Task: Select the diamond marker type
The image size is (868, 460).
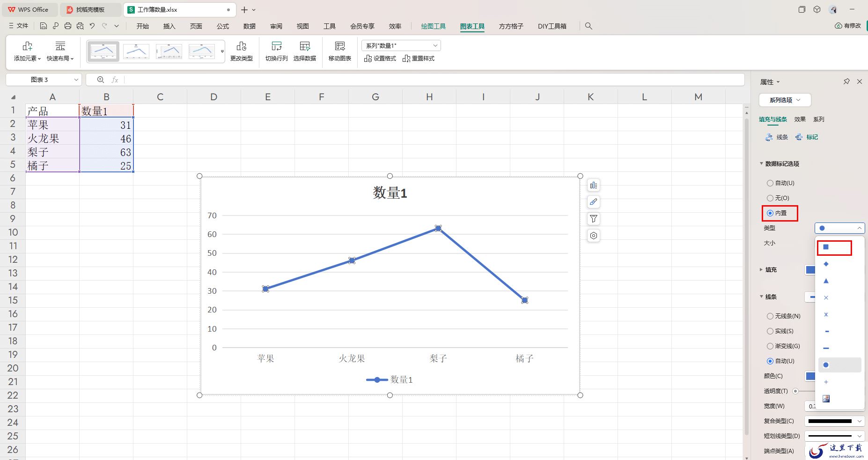Action: pyautogui.click(x=826, y=264)
